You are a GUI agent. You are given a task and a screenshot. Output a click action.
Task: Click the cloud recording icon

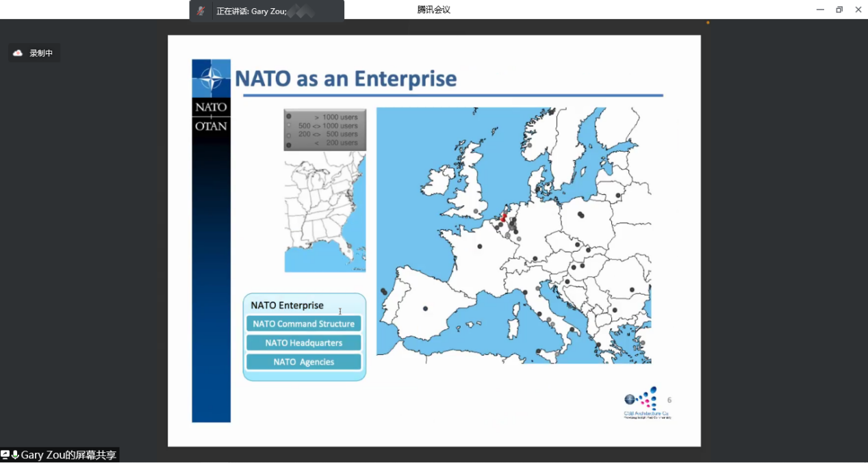coord(18,53)
